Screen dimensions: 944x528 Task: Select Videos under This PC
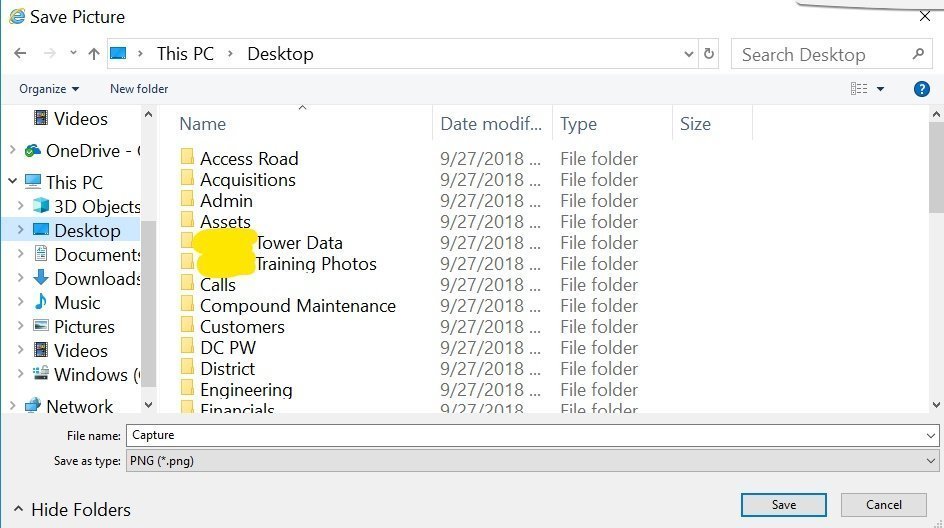click(x=71, y=350)
